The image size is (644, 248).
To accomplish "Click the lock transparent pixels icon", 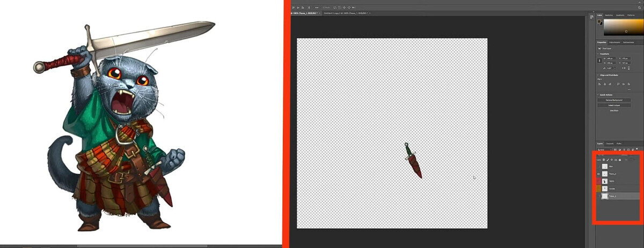I will click(x=604, y=160).
